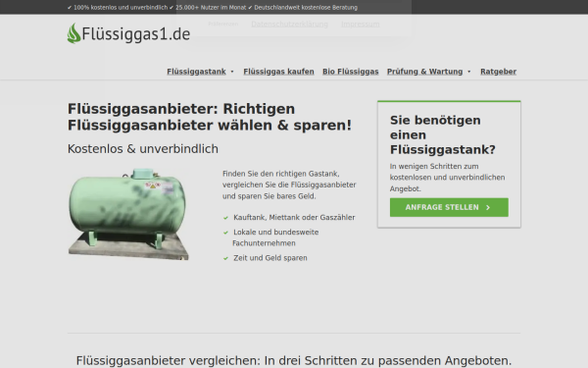Expand the Flüssiggastank dropdown arrow
Screen dimensions: 588x368
(232, 72)
